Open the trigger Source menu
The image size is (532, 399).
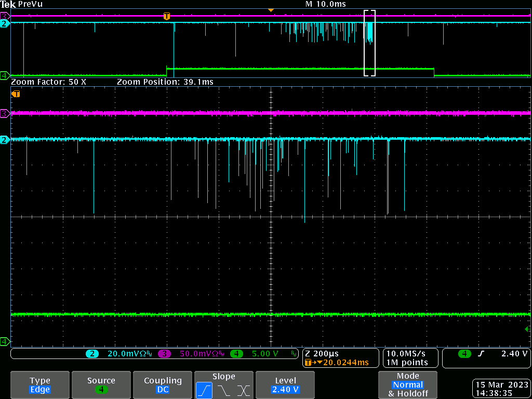pyautogui.click(x=101, y=385)
